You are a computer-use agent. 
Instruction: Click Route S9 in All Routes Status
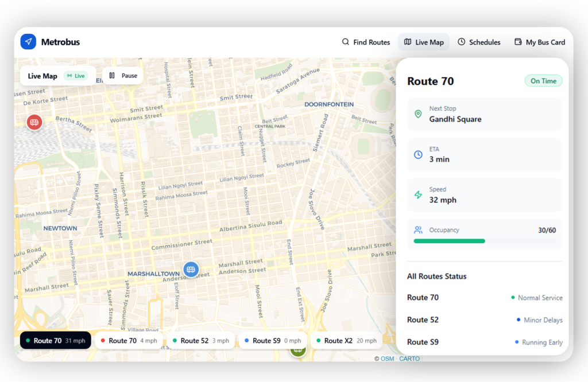pos(423,342)
